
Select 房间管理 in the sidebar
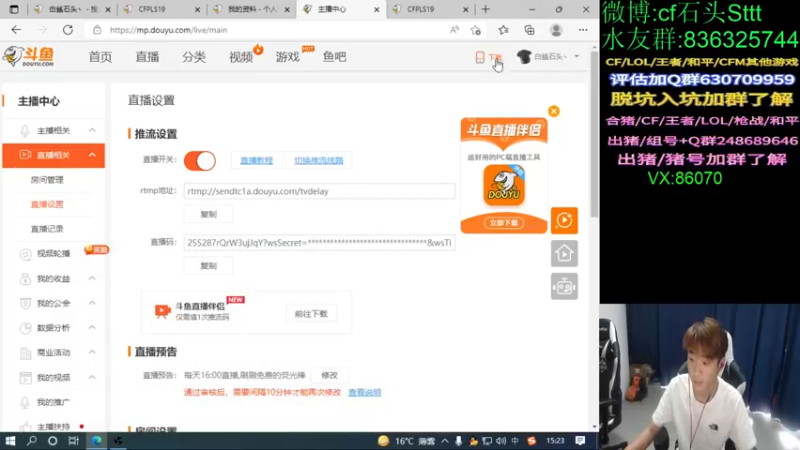(x=47, y=180)
